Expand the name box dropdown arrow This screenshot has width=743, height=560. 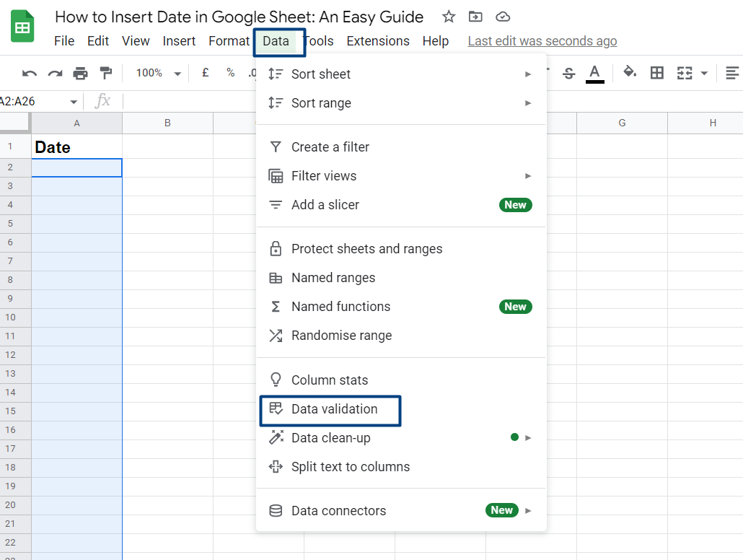pos(74,102)
